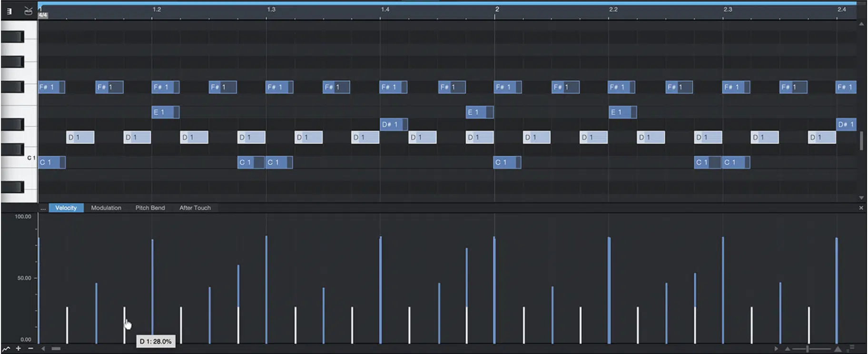Select the F# 1 note at bar 2
This screenshot has width=868, height=354.
click(x=508, y=87)
